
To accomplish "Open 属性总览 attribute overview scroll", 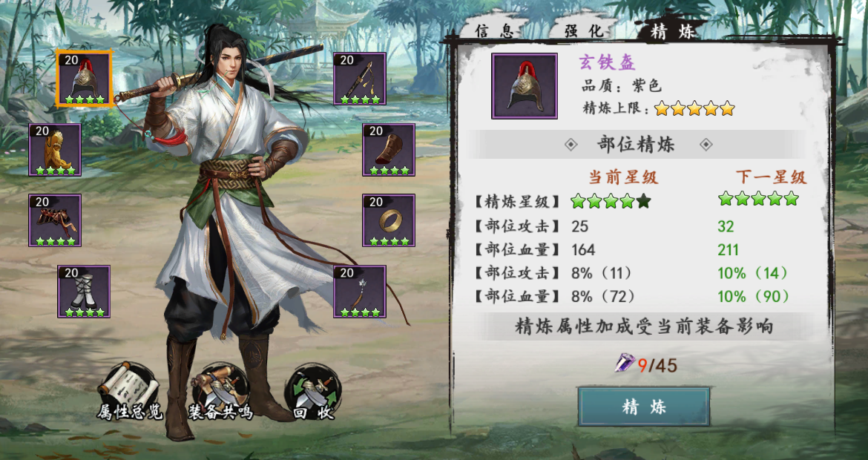I will click(130, 392).
